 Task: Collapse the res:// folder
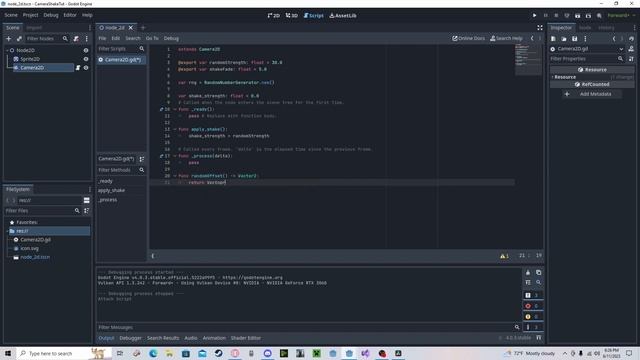coord(7,231)
